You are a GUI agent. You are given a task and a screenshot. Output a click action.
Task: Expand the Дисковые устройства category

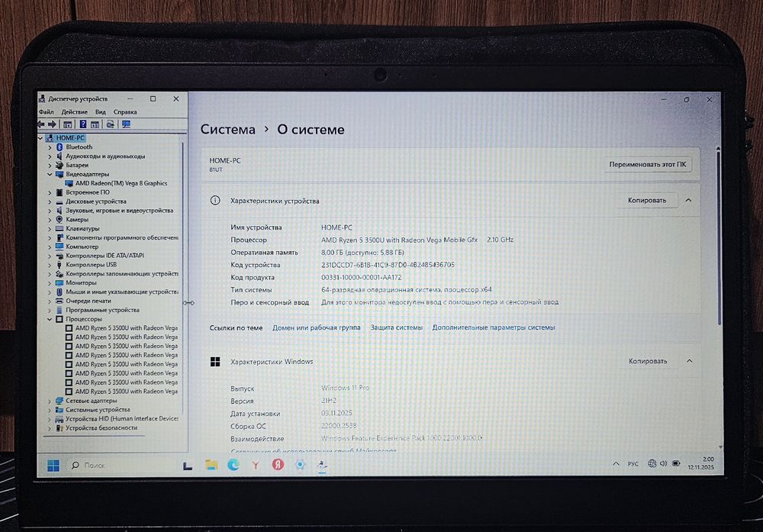tap(50, 202)
